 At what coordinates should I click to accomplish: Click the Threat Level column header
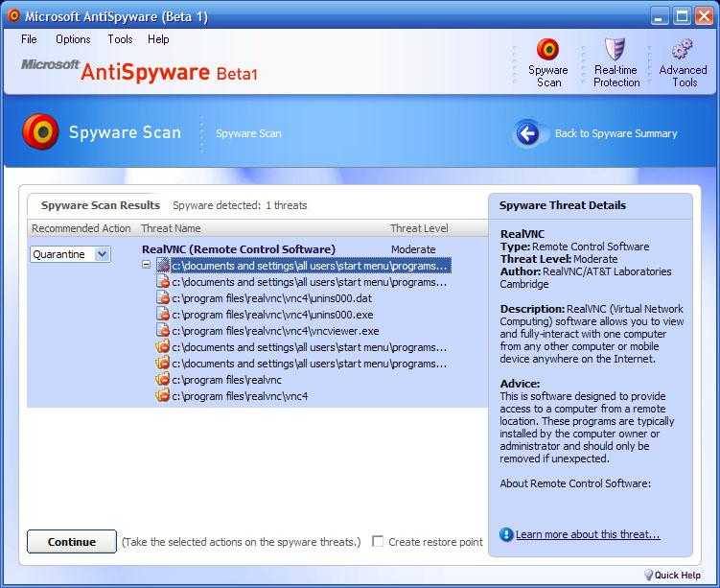click(x=419, y=228)
